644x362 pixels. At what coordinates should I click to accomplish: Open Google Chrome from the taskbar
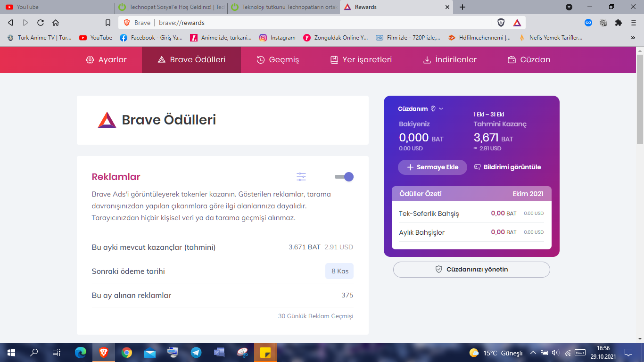point(126,352)
